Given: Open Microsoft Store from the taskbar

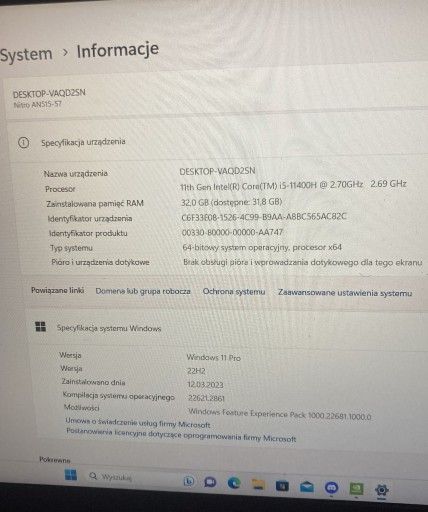Looking at the screenshot, I should 282,486.
